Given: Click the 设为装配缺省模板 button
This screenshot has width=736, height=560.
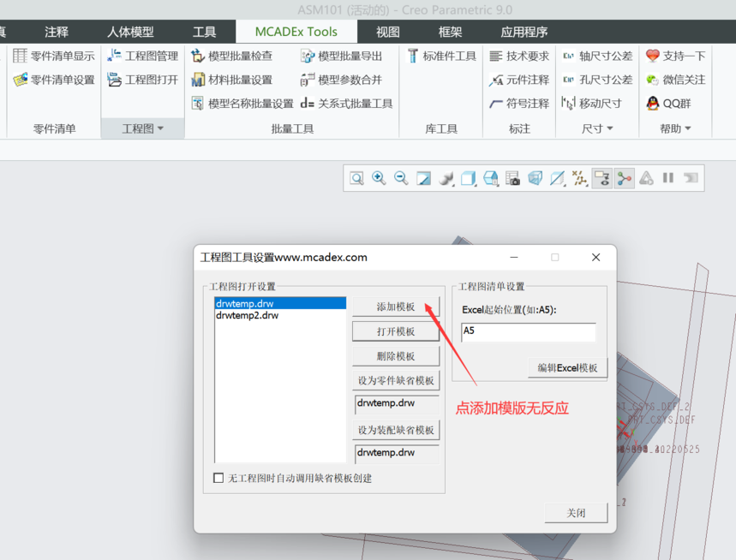Looking at the screenshot, I should click(396, 430).
